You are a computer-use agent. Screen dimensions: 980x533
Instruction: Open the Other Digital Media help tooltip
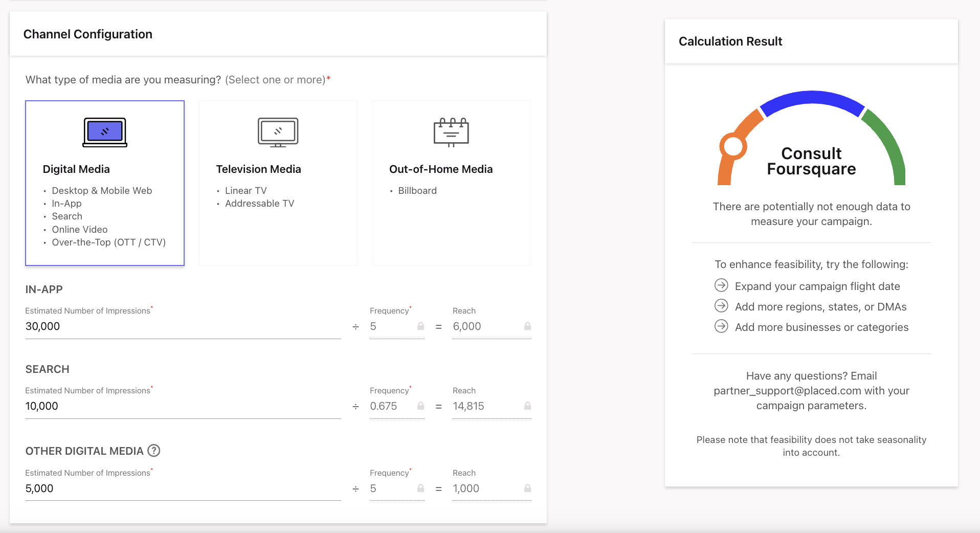pos(153,451)
